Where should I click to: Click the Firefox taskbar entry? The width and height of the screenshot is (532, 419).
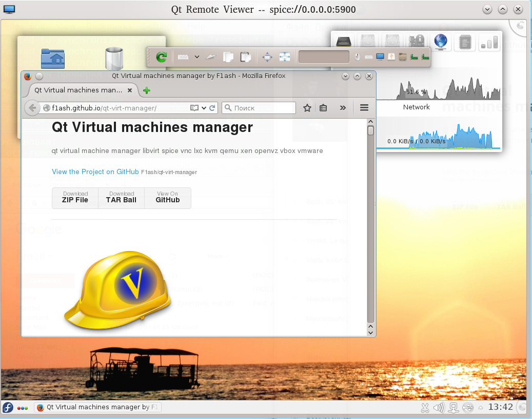coord(97,407)
